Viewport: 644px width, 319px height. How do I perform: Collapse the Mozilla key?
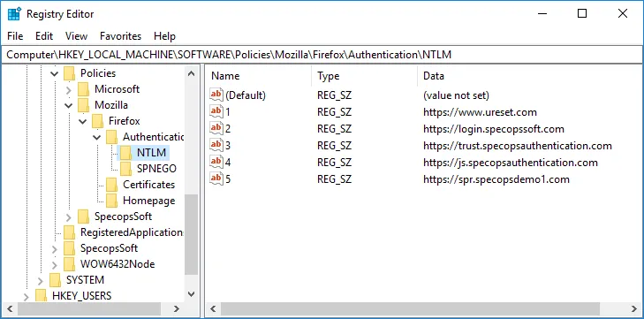[x=68, y=106]
